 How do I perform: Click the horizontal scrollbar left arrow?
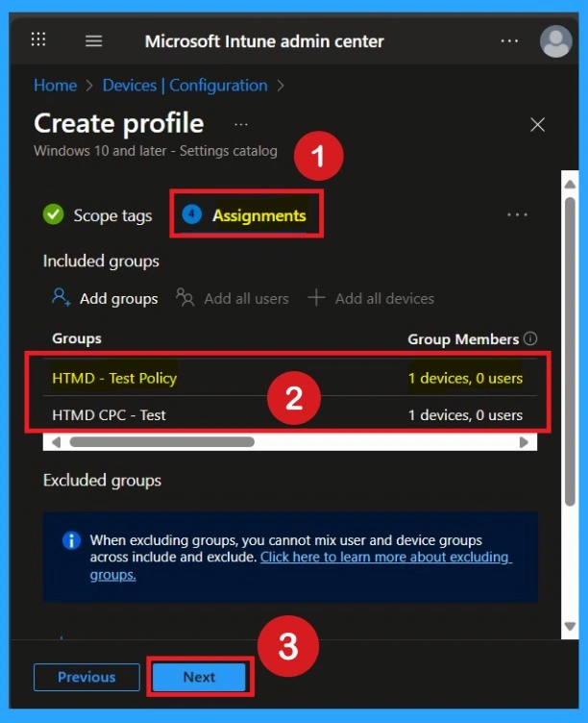(x=57, y=442)
